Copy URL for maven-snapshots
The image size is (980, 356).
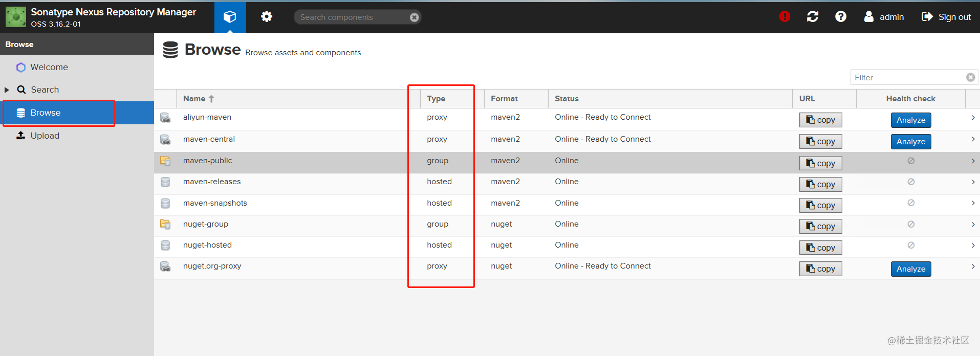click(820, 205)
